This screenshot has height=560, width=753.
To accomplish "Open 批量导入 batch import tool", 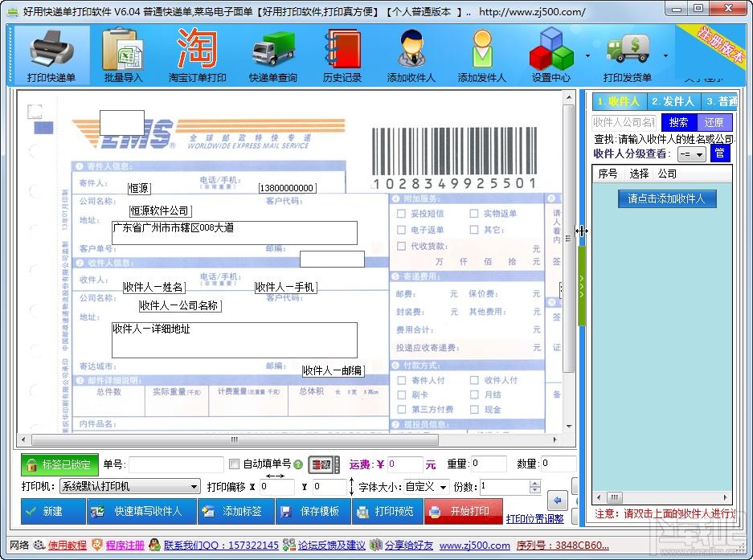I will click(123, 50).
